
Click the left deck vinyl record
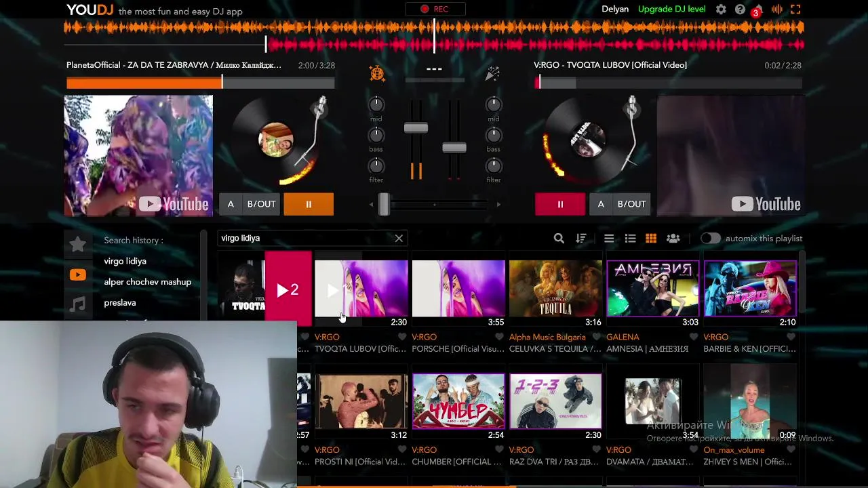[x=277, y=141]
